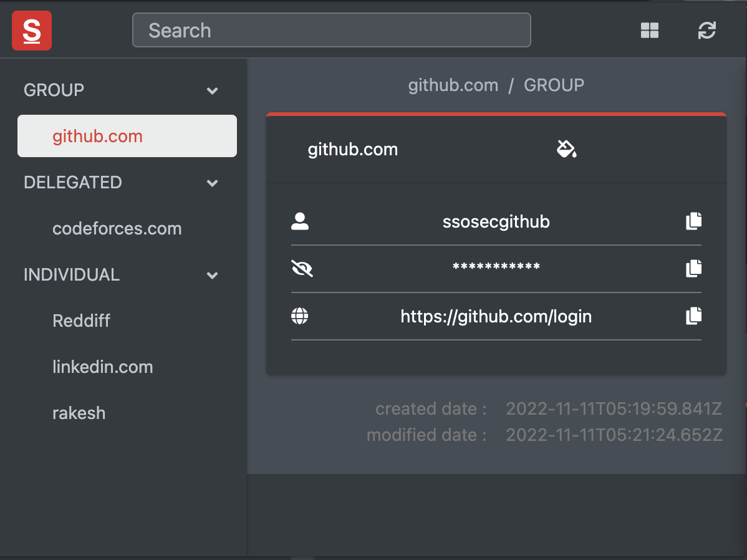Click the user profile icon
Viewport: 747px width, 560px height.
tap(300, 221)
